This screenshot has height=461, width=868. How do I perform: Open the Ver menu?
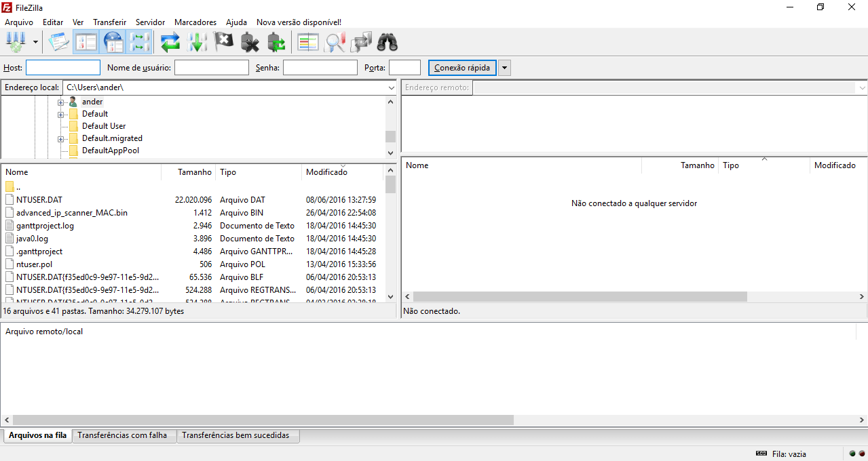78,22
